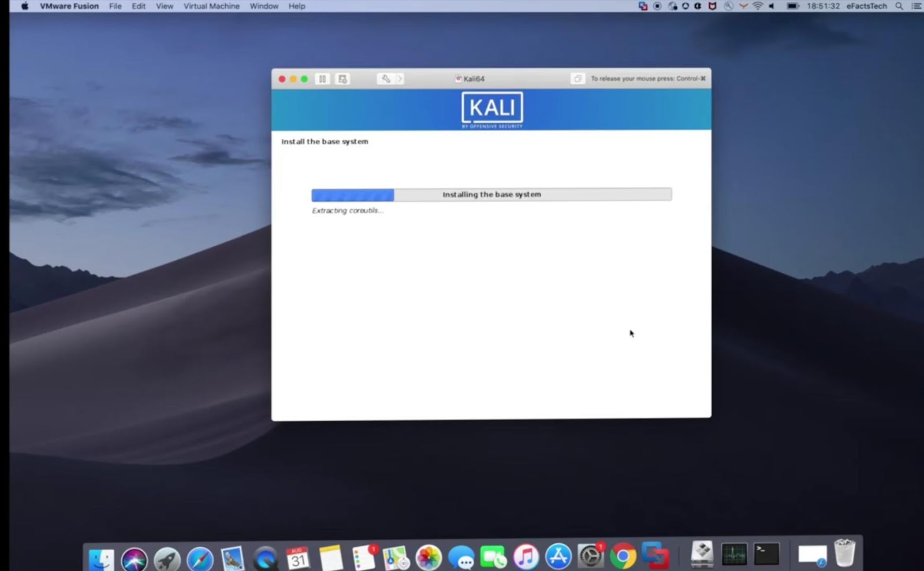Open the volume control in menu bar
This screenshot has width=924, height=571.
(x=772, y=6)
